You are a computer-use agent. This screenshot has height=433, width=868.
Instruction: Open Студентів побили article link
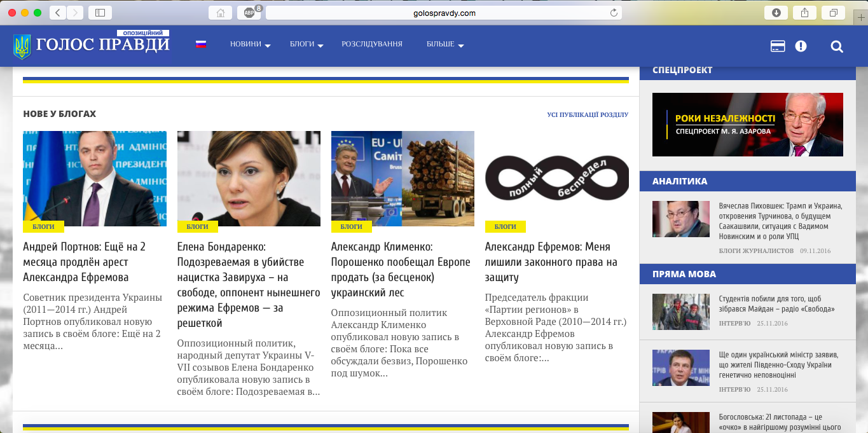pyautogui.click(x=776, y=304)
